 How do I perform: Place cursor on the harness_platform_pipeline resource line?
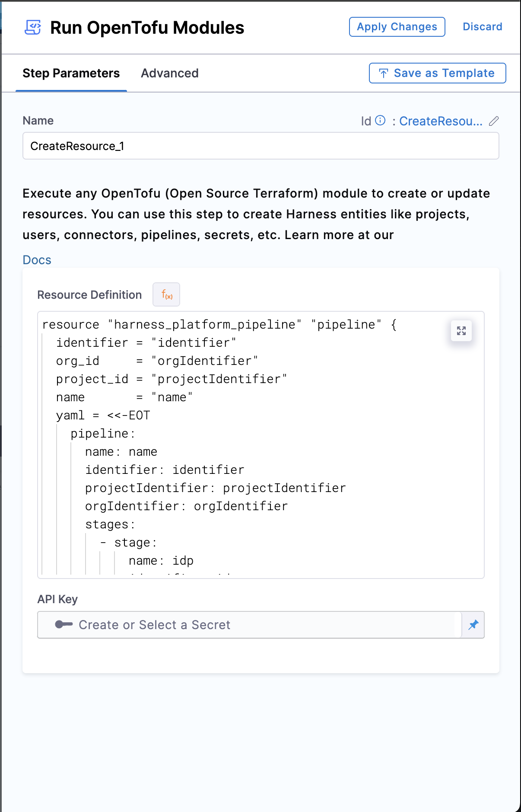coord(219,325)
